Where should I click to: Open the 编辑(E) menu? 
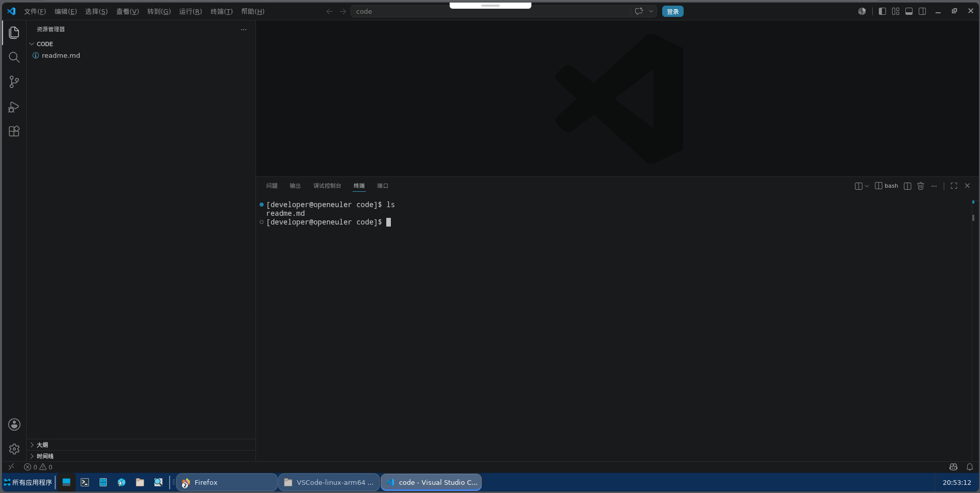(x=66, y=11)
